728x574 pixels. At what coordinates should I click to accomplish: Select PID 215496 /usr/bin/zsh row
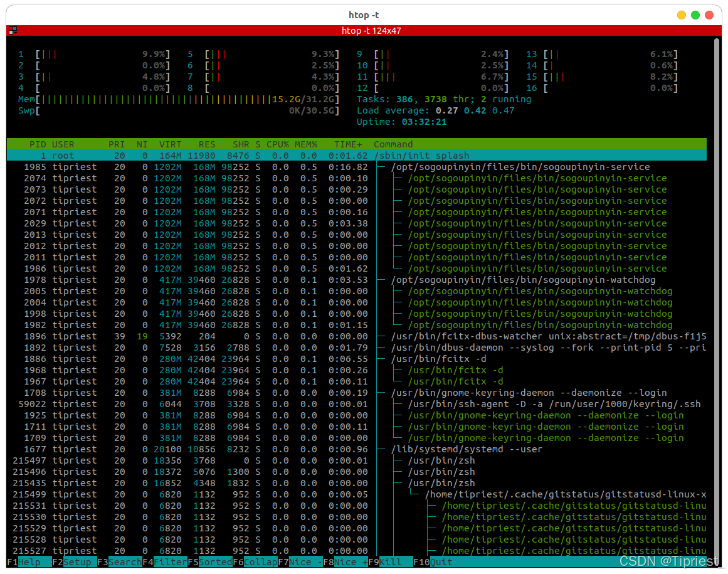point(357,472)
